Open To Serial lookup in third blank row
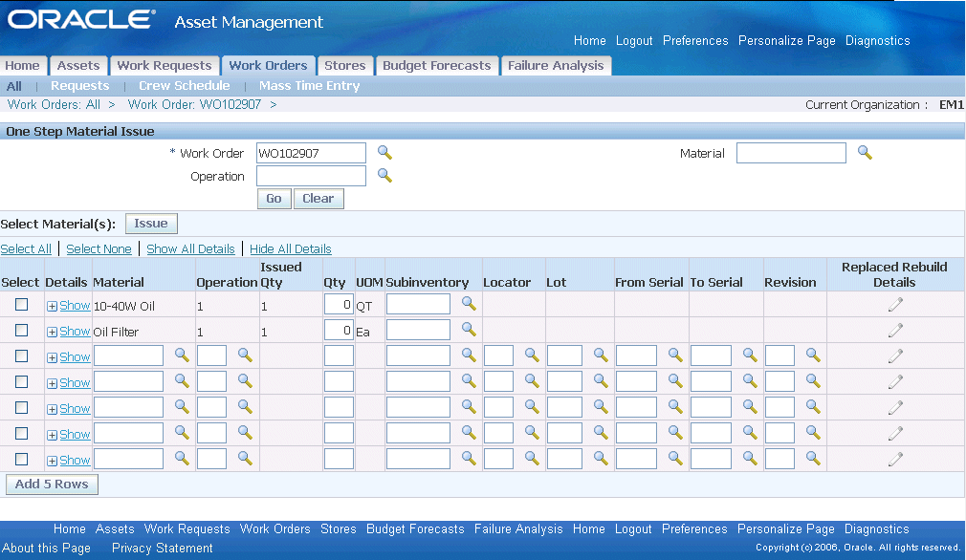The height and width of the screenshot is (560, 966). click(749, 407)
